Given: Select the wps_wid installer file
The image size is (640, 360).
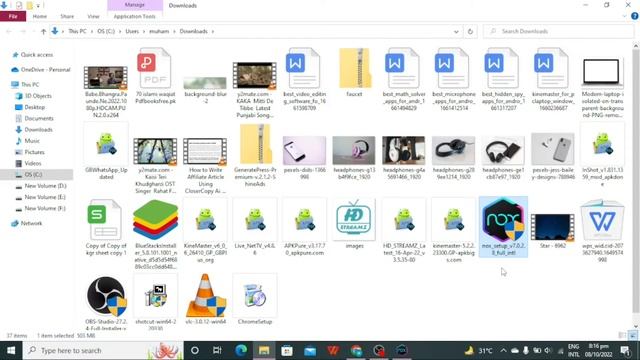Looking at the screenshot, I should [x=602, y=231].
